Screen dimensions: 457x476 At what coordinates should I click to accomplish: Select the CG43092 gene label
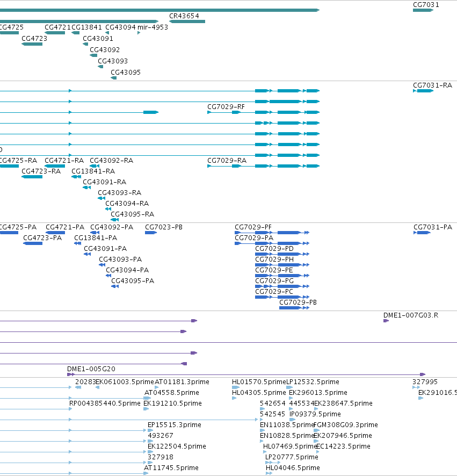[105, 49]
